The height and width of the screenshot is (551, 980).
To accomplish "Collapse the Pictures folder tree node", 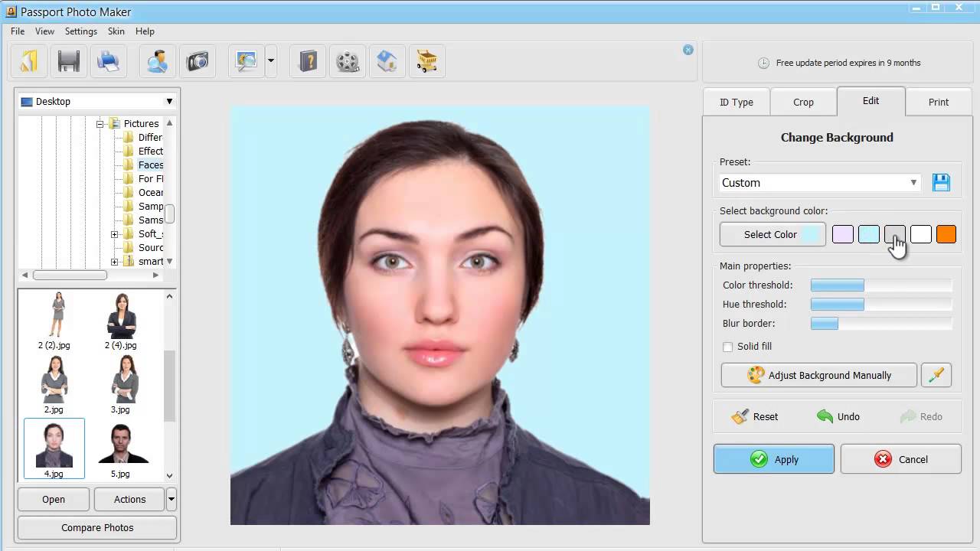I will tap(100, 124).
